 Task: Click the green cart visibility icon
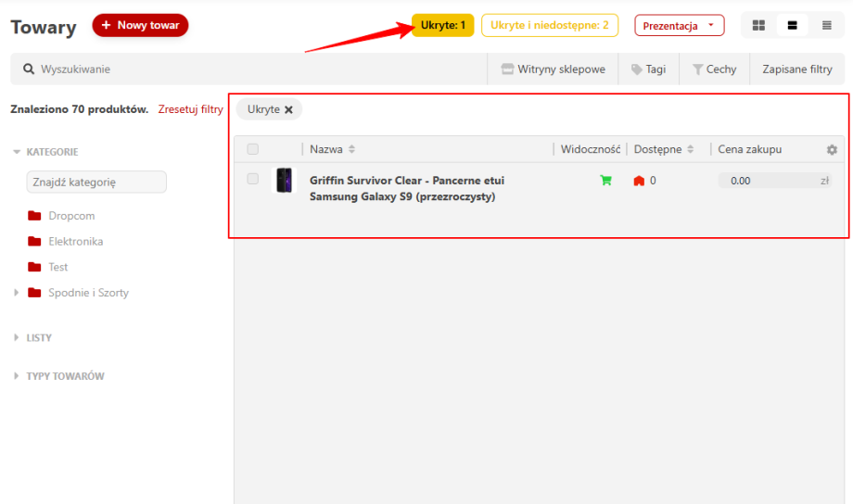click(x=606, y=181)
